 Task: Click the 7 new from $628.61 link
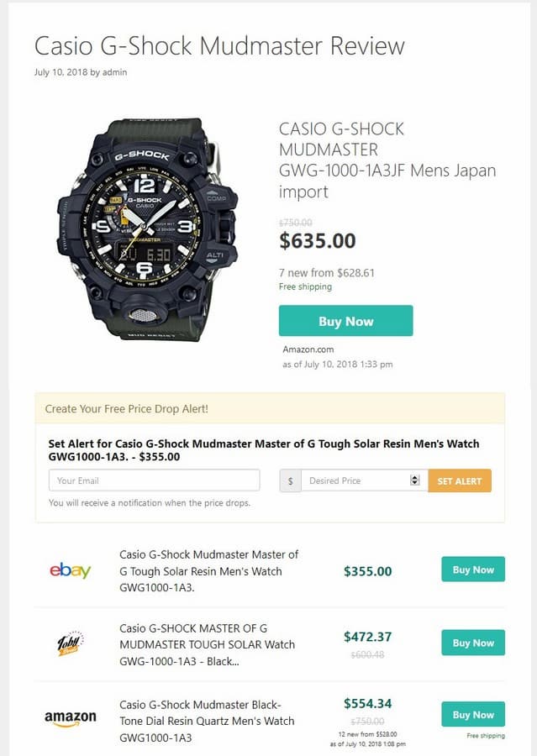pyautogui.click(x=326, y=272)
